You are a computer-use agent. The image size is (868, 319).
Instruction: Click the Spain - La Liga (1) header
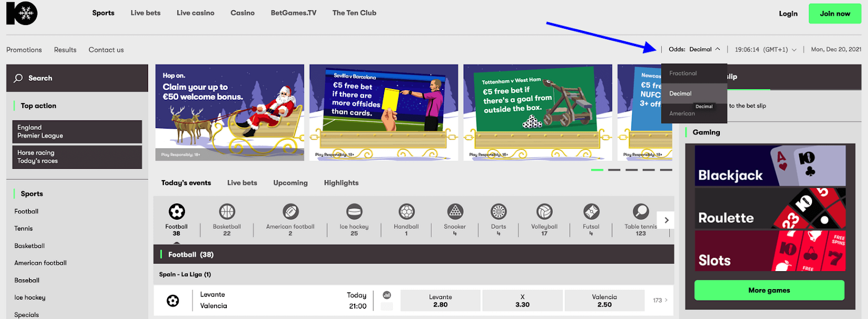tap(185, 275)
